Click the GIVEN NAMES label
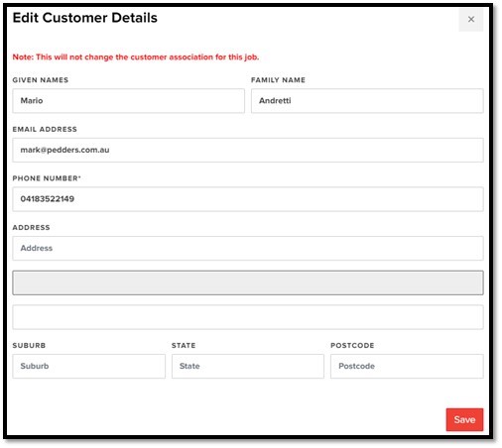The width and height of the screenshot is (502, 448). click(x=41, y=80)
